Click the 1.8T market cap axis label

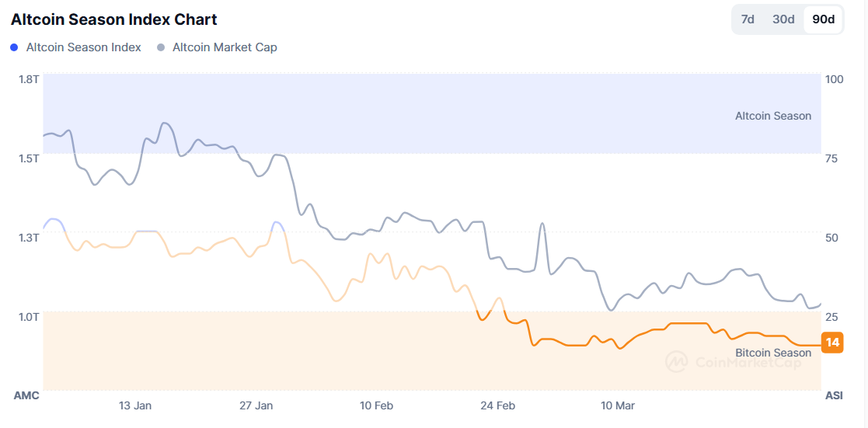tap(30, 79)
